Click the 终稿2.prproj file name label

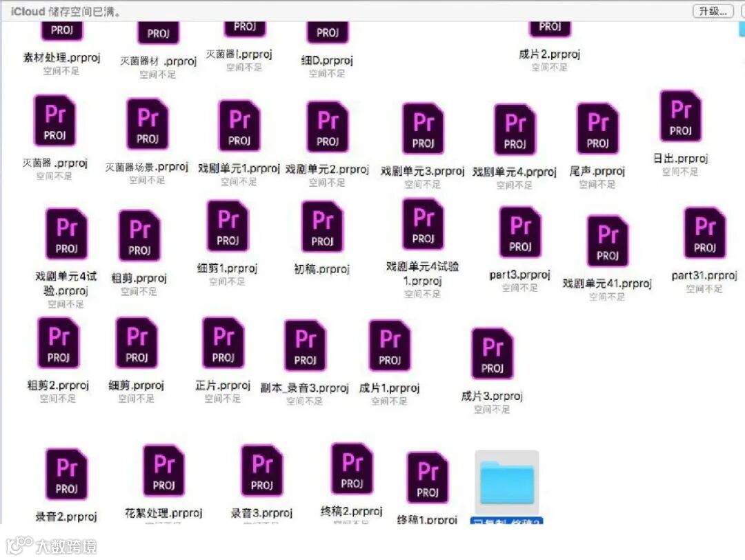tap(352, 511)
